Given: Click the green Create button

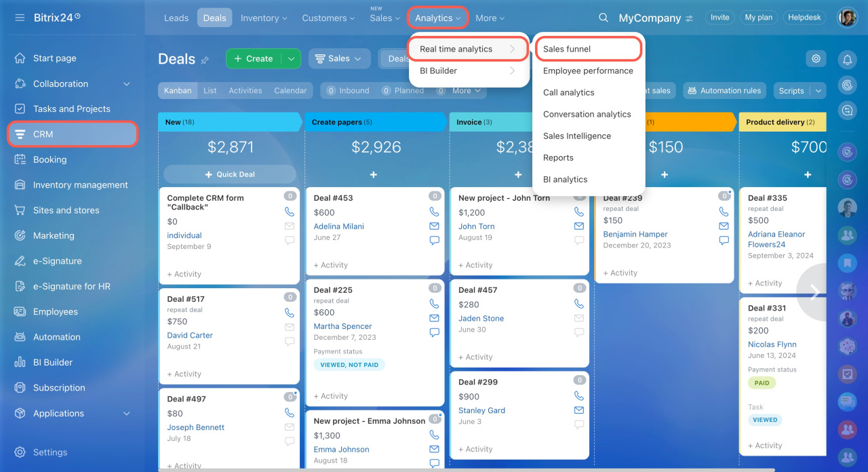Looking at the screenshot, I should coord(254,58).
